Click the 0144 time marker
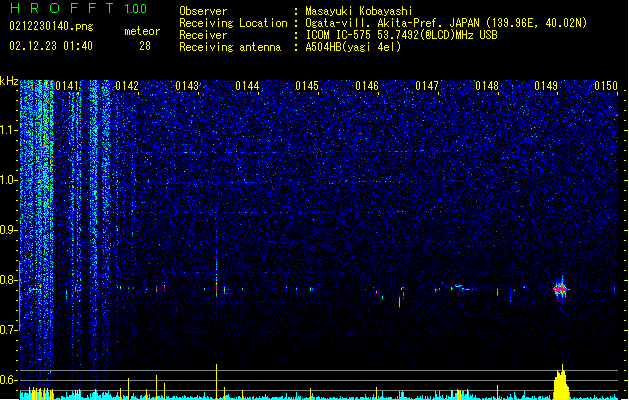 247,86
